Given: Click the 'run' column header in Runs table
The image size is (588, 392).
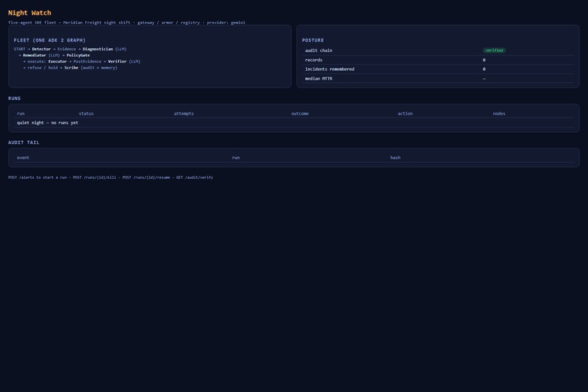Looking at the screenshot, I should 20,114.
